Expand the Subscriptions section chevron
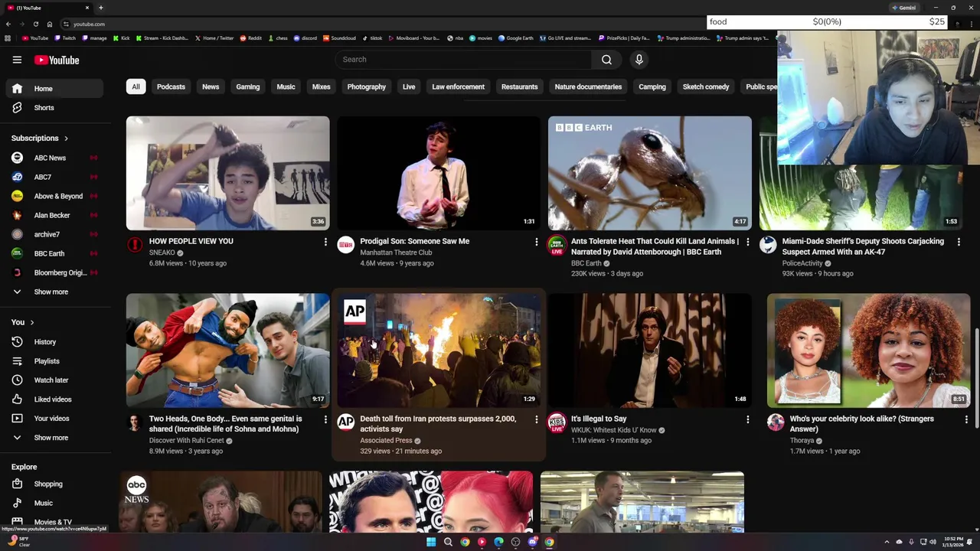 (x=66, y=139)
